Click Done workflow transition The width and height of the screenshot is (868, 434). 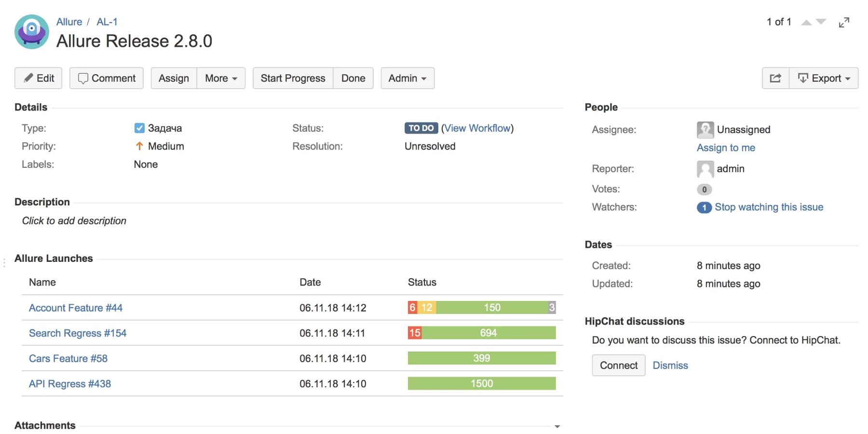[x=353, y=78]
